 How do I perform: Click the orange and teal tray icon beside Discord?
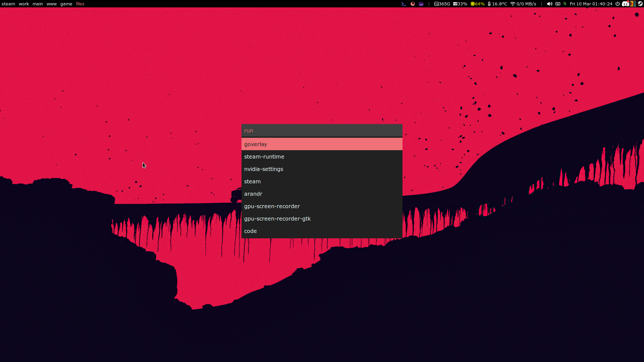633,4
